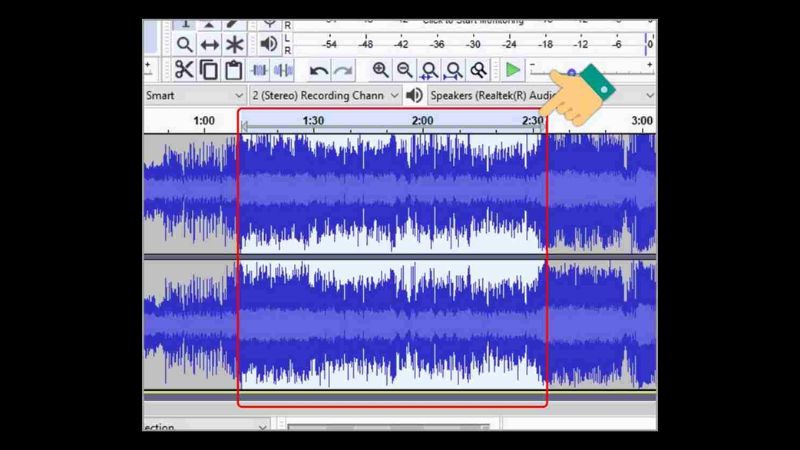
Task: Silence the selected audio
Action: (283, 70)
